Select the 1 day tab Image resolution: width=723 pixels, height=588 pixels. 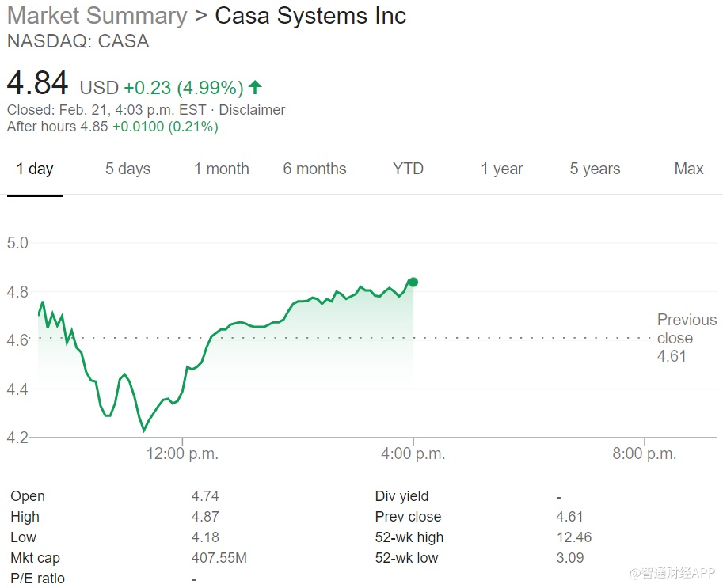coord(35,169)
